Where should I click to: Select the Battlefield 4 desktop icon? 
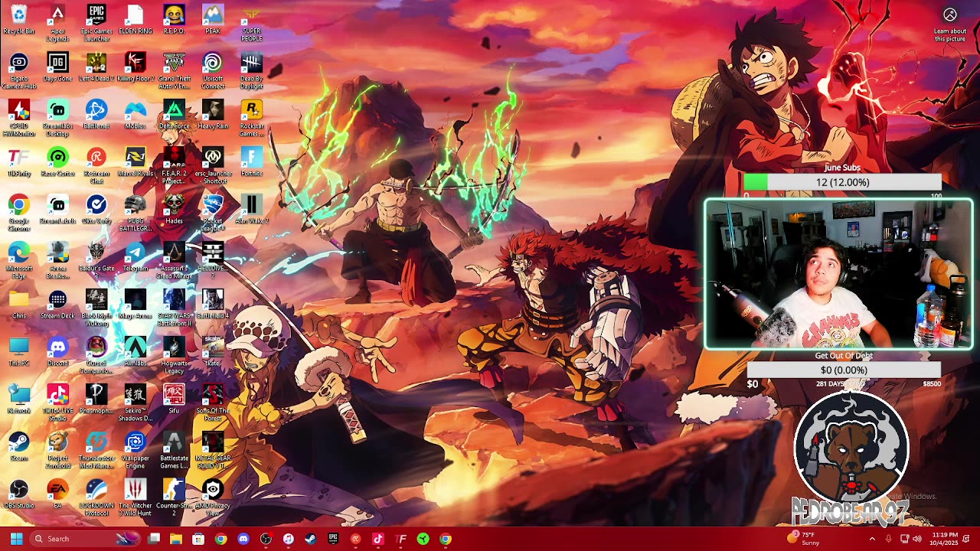click(x=213, y=305)
